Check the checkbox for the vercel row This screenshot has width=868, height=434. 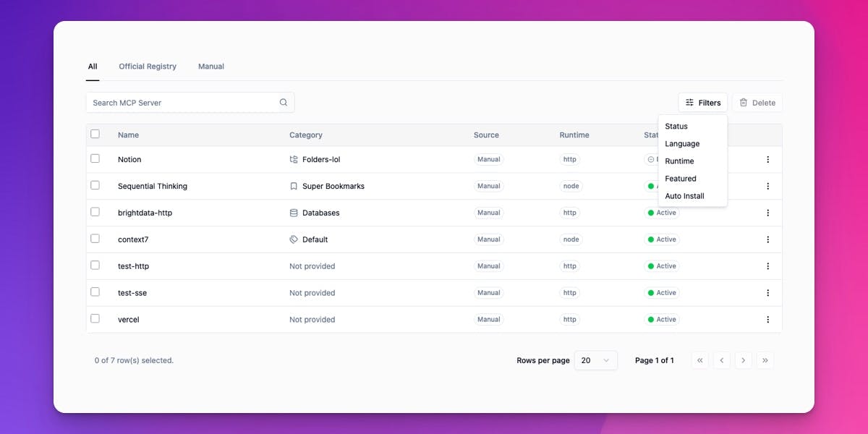pos(95,318)
